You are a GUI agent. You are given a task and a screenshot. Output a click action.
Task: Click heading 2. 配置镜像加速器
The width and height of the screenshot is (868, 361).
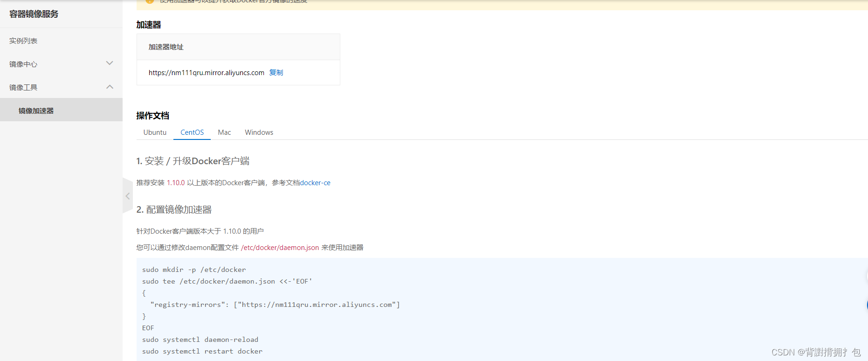point(174,209)
